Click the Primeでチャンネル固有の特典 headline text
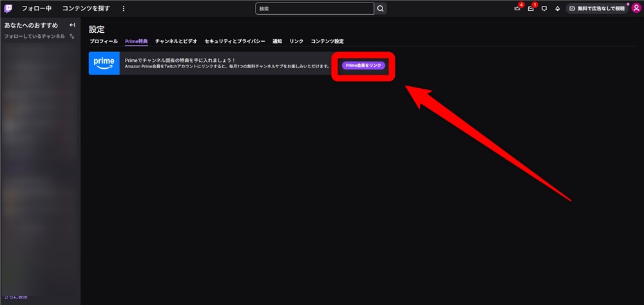Screen dimensions: 644x305 pyautogui.click(x=180, y=60)
